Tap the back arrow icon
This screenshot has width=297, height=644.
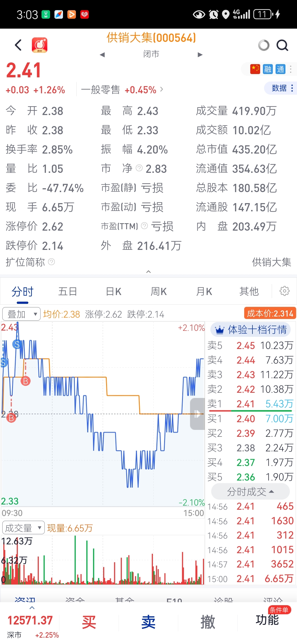point(18,45)
